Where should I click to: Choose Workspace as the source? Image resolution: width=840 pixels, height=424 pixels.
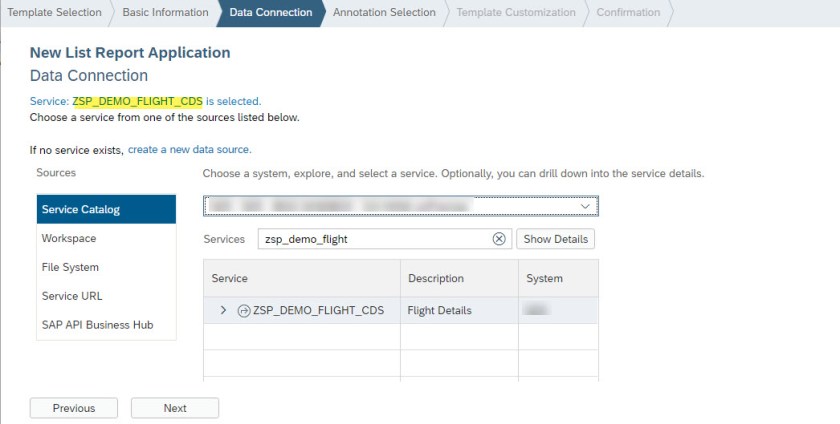(x=69, y=239)
